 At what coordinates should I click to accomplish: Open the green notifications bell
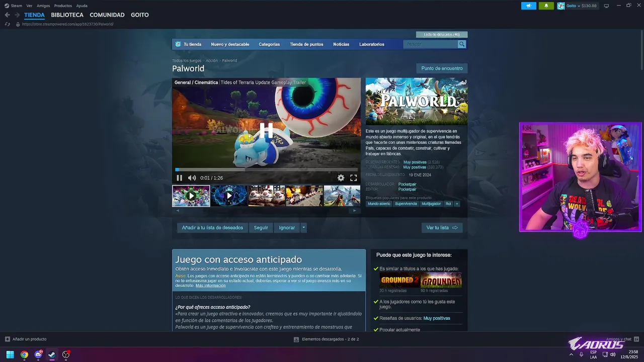[546, 6]
